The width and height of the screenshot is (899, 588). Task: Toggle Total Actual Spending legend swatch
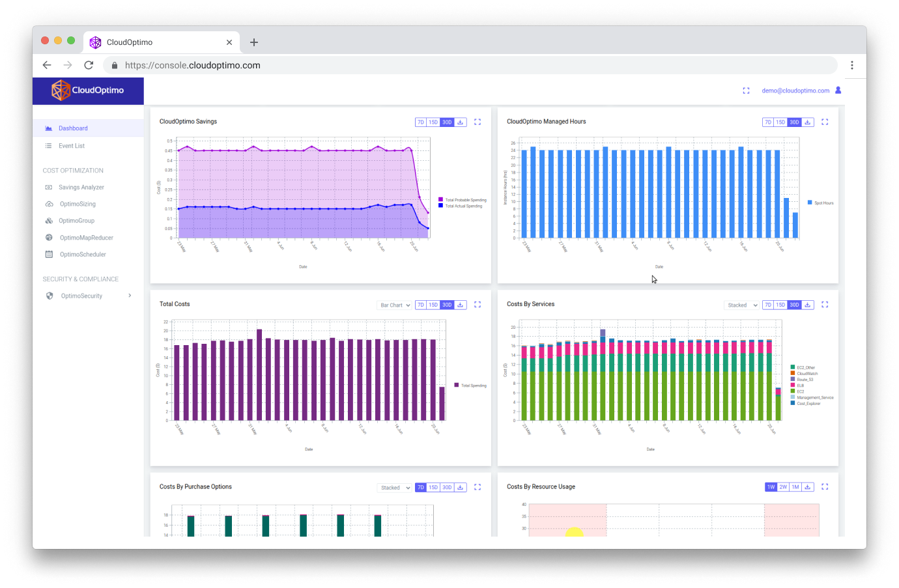point(441,206)
